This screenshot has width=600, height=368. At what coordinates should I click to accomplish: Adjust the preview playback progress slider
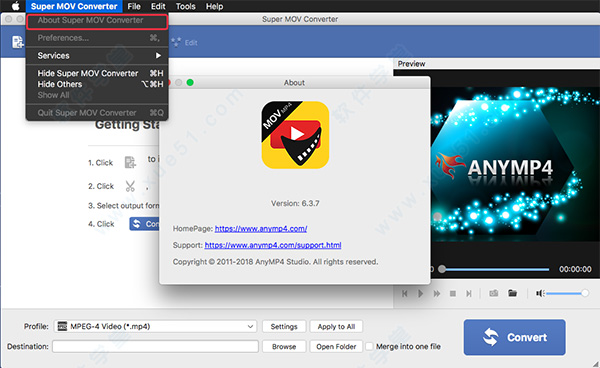[x=495, y=269]
